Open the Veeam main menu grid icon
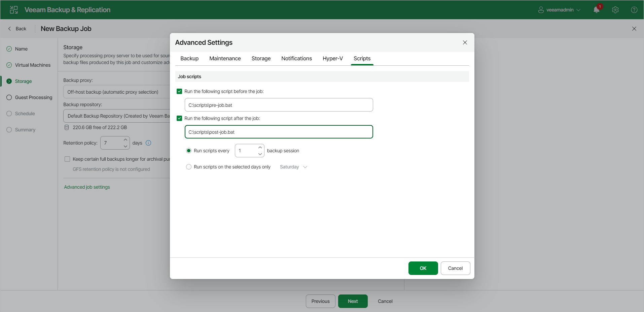Image resolution: width=644 pixels, height=312 pixels. (14, 10)
